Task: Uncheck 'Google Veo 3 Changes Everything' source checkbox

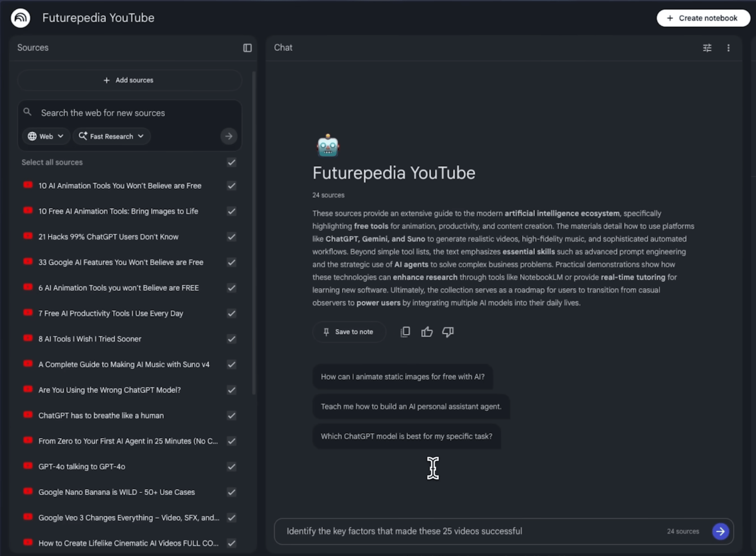Action: (x=231, y=518)
